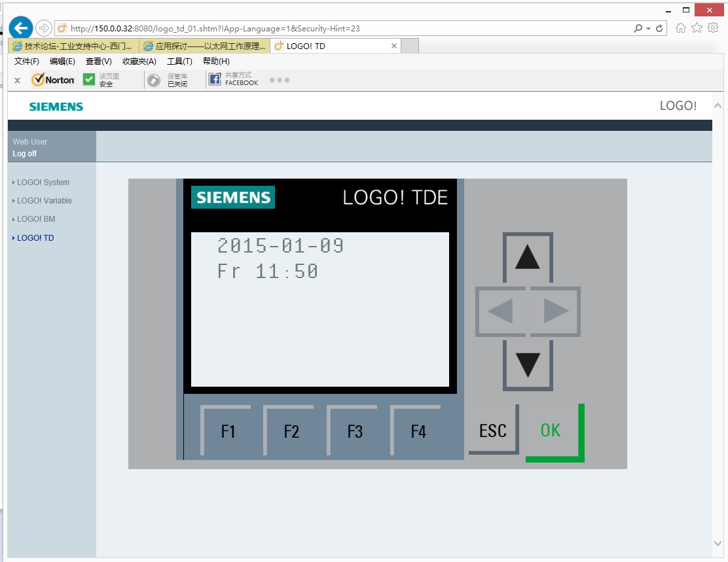Open the address bar dropdown arrow
Viewport: 728px width, 562px height.
click(x=648, y=28)
